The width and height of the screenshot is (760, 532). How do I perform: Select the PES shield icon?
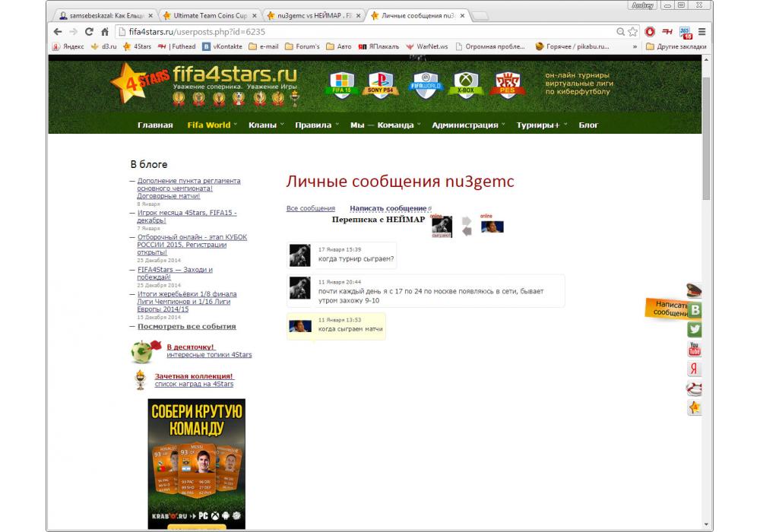507,85
